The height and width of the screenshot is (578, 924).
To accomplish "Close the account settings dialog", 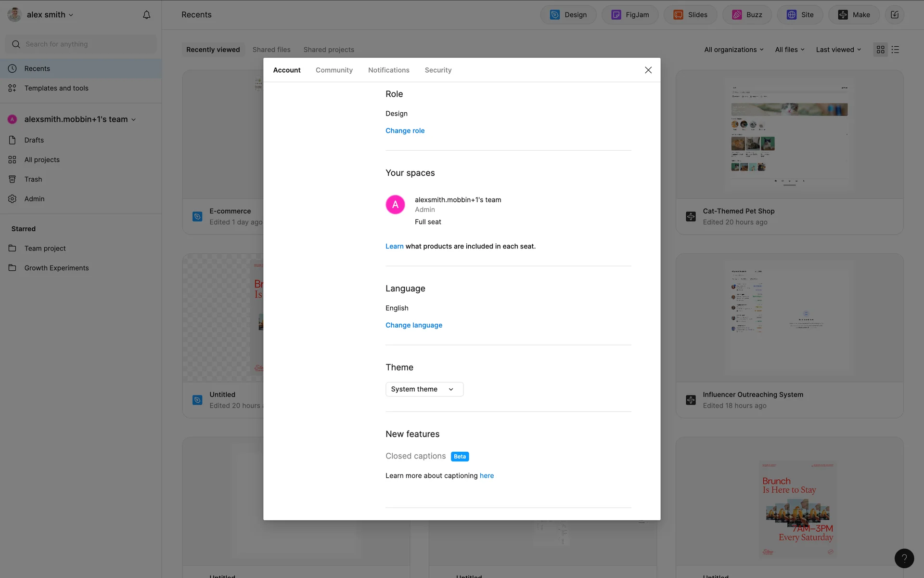I will coord(648,70).
